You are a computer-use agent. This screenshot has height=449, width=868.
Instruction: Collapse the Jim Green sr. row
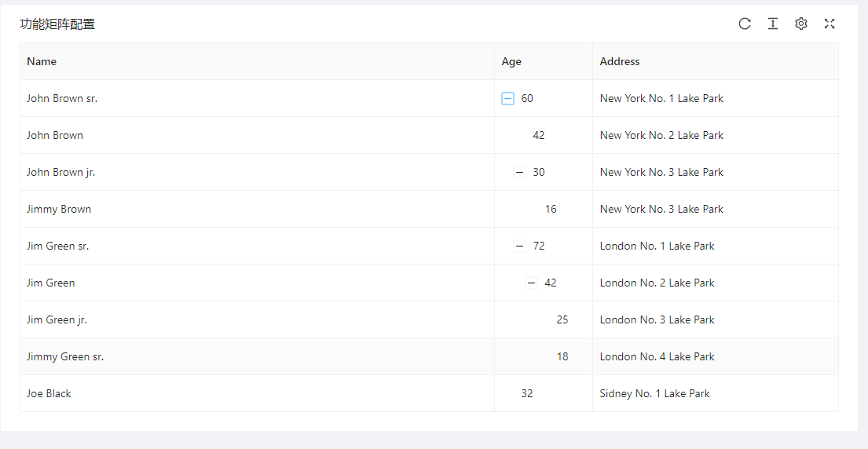point(519,246)
